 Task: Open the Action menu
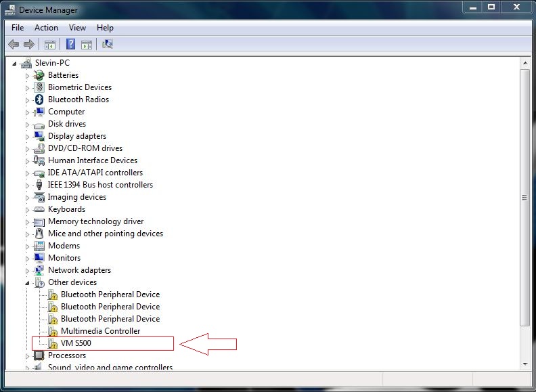click(46, 28)
